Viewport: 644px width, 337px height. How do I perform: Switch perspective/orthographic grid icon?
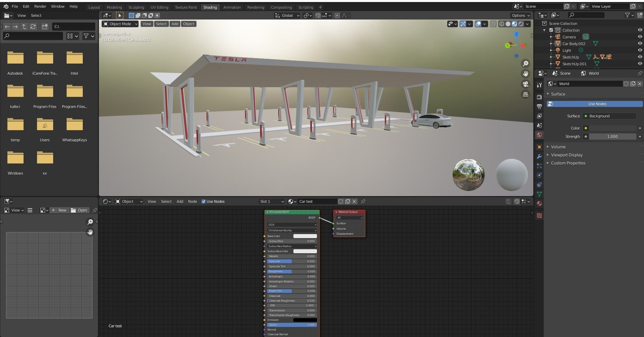click(x=526, y=95)
